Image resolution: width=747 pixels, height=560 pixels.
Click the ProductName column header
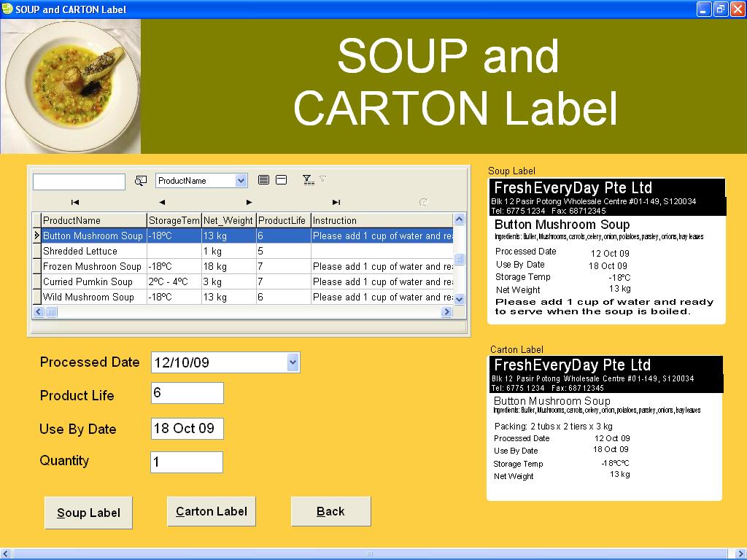pyautogui.click(x=91, y=219)
